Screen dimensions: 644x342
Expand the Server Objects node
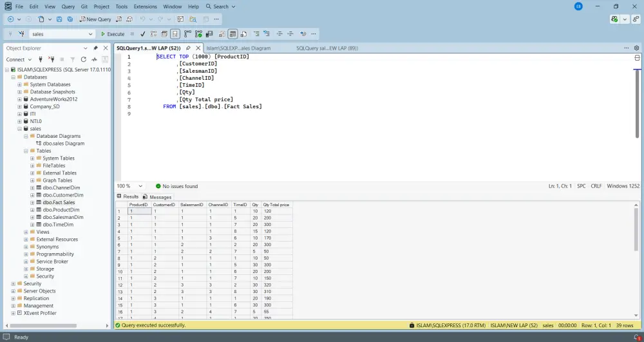pos(13,291)
